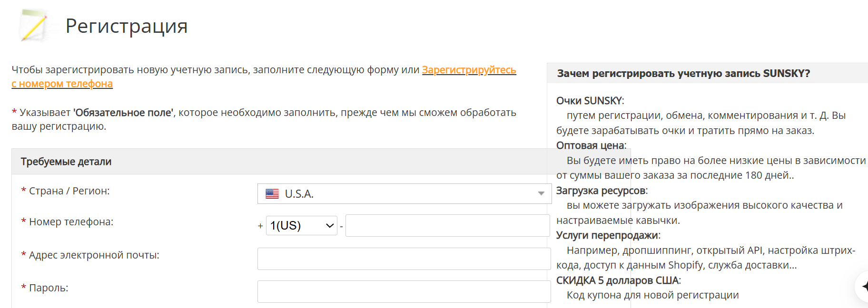Click the registration notepad pencil icon
This screenshot has height=308, width=868.
[x=34, y=26]
